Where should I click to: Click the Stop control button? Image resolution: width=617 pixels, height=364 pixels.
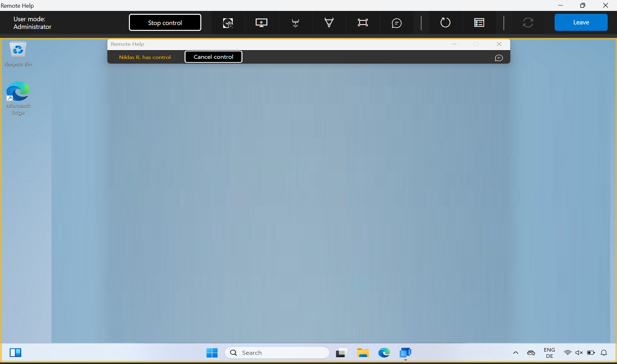click(165, 22)
